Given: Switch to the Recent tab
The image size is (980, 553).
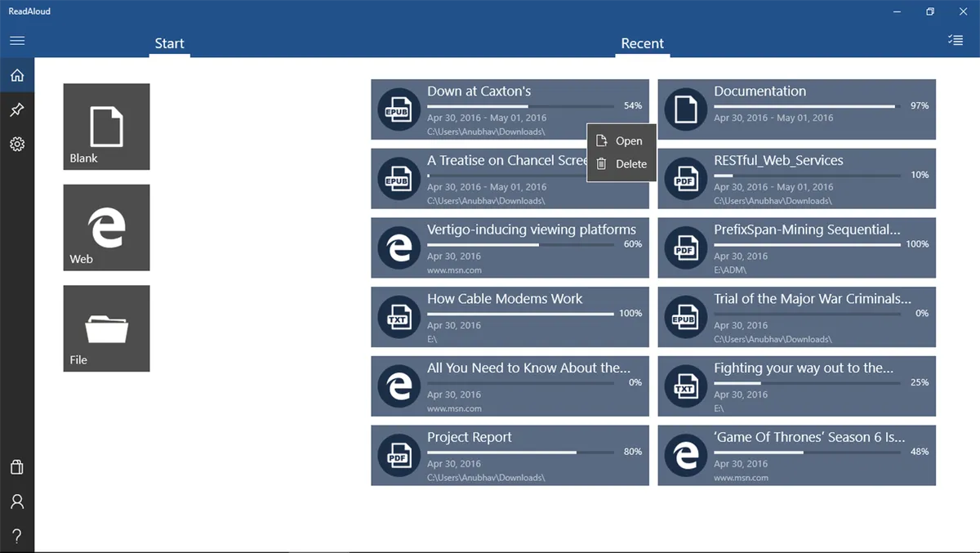Looking at the screenshot, I should (642, 43).
